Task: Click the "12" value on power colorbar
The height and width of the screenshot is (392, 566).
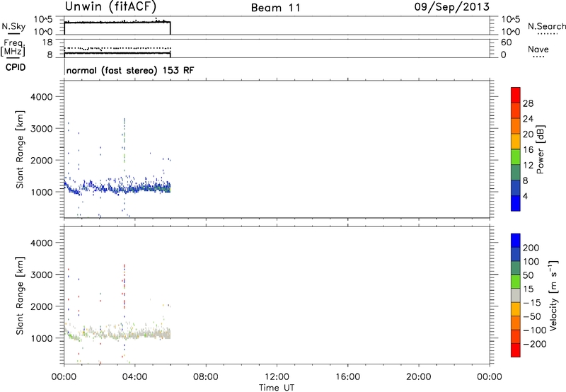Action: (x=528, y=166)
